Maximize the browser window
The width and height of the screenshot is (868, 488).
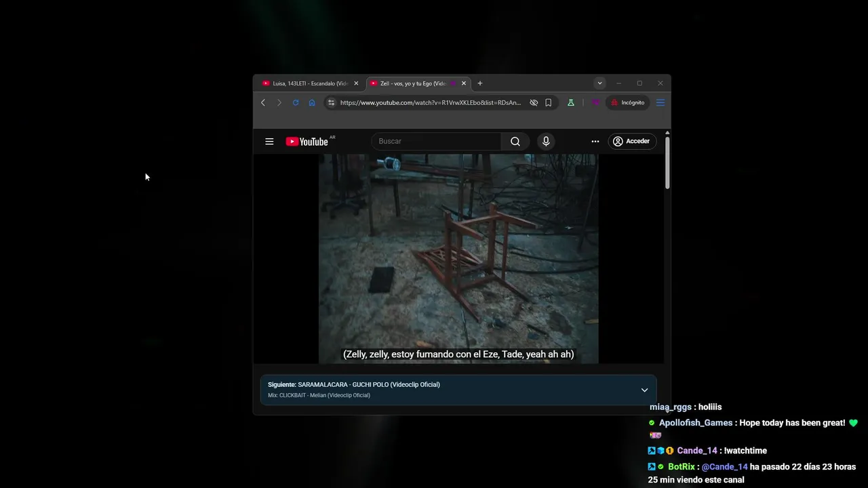click(x=639, y=83)
